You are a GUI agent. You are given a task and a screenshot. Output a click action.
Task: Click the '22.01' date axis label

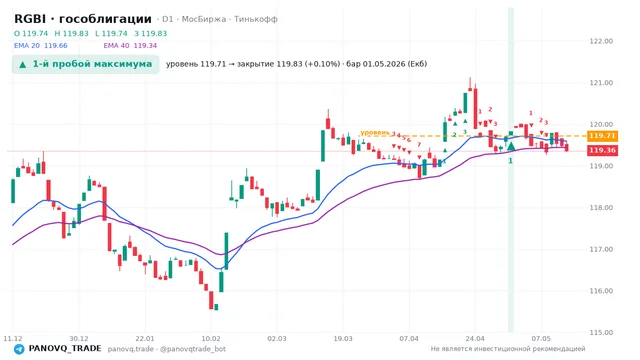coord(145,339)
